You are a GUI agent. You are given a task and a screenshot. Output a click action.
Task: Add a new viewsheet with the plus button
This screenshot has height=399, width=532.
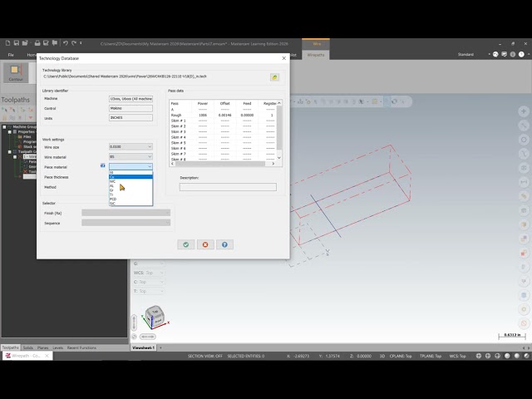[160, 347]
